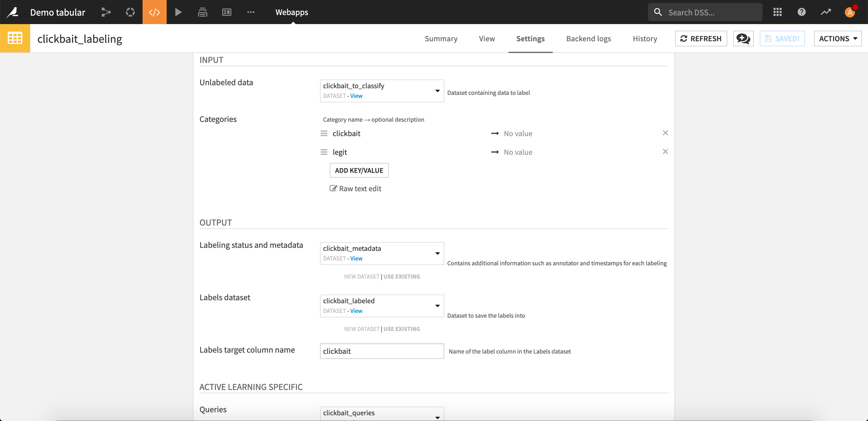Click the yellow webapp grid icon
The image size is (868, 421).
click(x=15, y=38)
